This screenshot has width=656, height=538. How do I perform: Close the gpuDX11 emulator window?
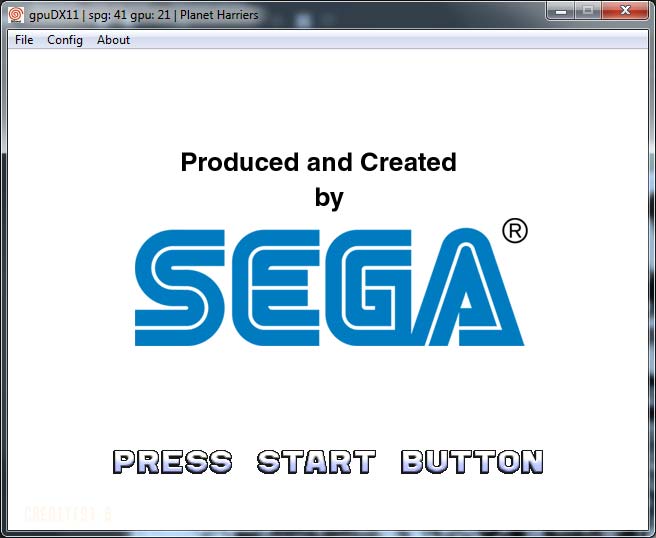(x=625, y=11)
